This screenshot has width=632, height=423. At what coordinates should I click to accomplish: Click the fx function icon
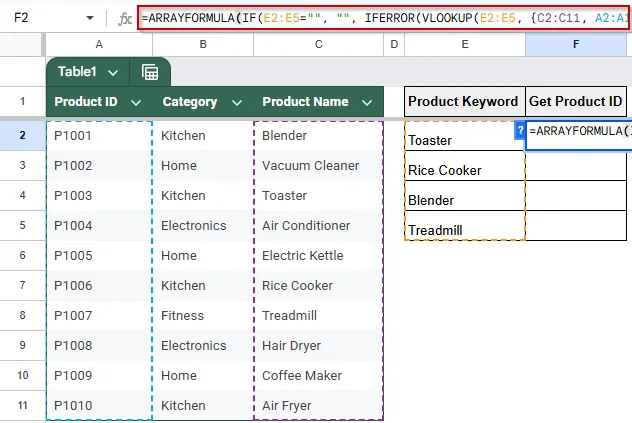pos(125,19)
